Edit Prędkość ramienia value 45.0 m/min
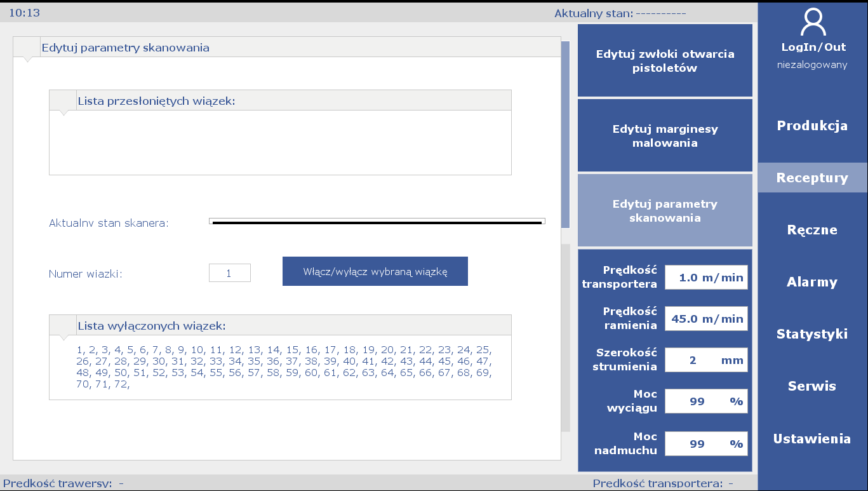Viewport: 868px width, 491px height. pyautogui.click(x=706, y=319)
